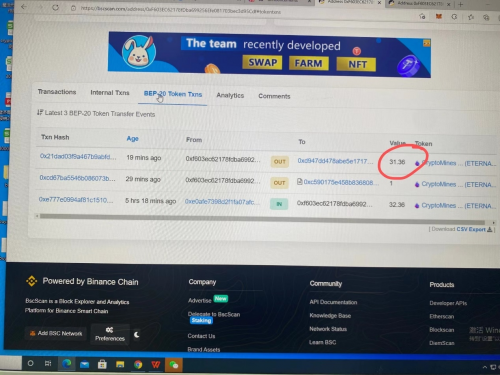Image resolution: width=500 pixels, height=375 pixels.
Task: Open the Brand Assets footer link
Action: click(204, 350)
